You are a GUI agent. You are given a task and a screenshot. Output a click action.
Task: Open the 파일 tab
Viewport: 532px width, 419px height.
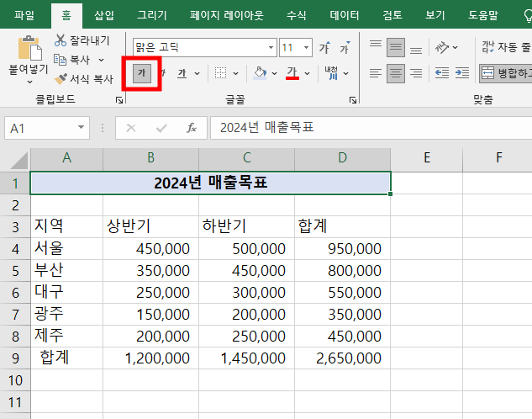coord(24,15)
